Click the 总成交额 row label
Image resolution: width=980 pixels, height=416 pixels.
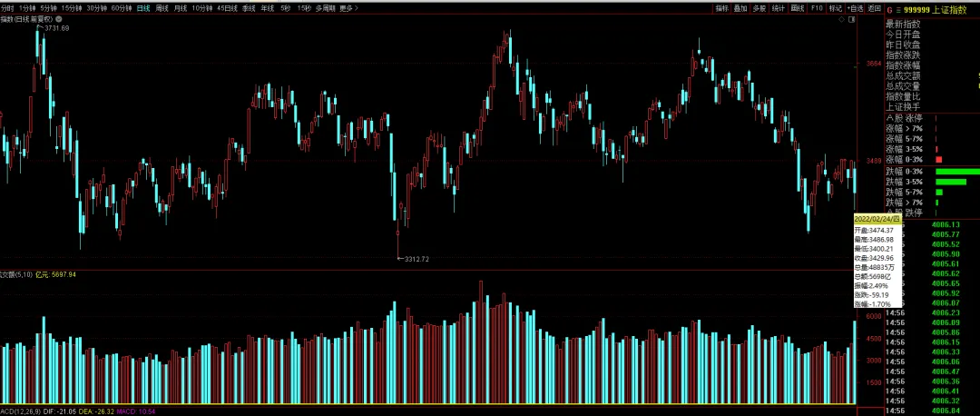[x=903, y=76]
